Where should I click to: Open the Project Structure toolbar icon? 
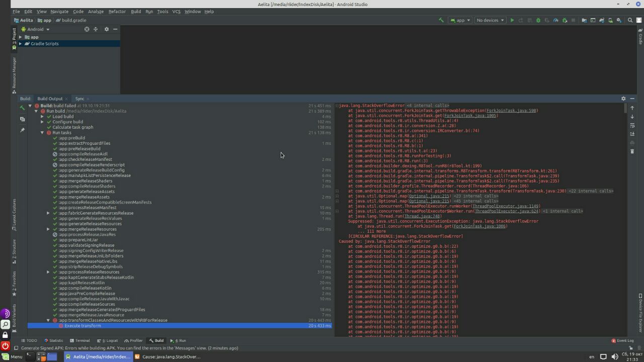click(x=584, y=20)
